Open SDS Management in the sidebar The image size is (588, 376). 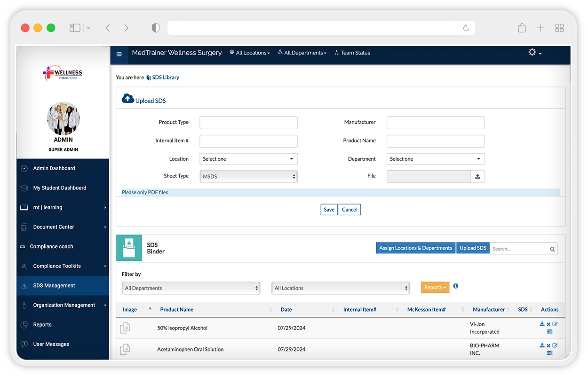pos(54,286)
